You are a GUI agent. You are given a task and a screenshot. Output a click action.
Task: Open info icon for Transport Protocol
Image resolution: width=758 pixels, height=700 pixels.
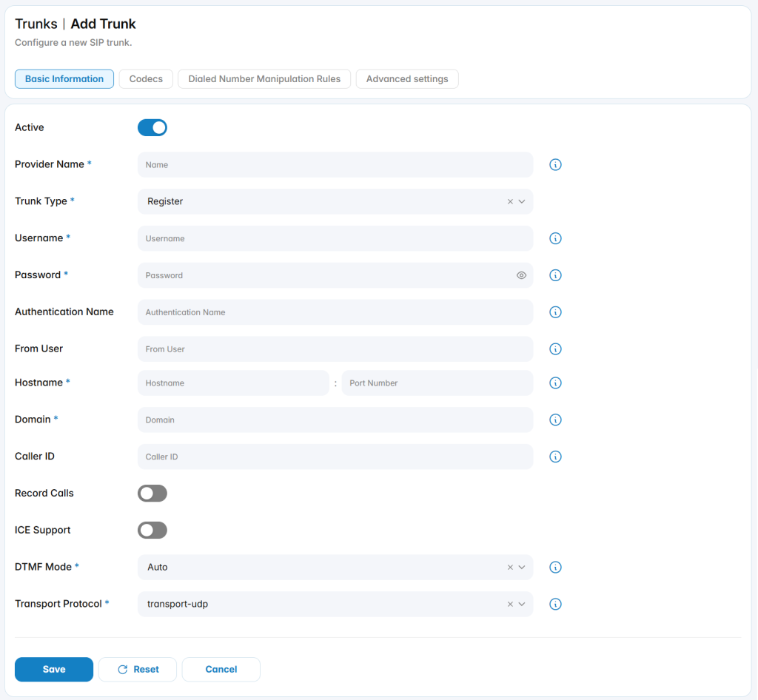[x=555, y=604]
